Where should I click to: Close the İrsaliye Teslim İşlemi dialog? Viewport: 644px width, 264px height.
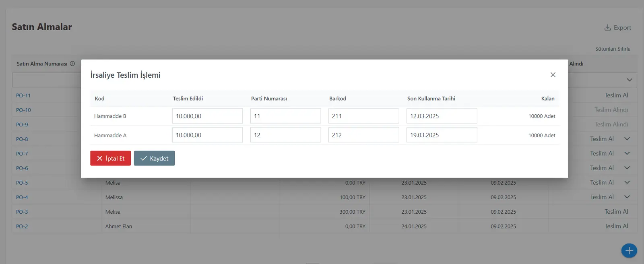553,75
